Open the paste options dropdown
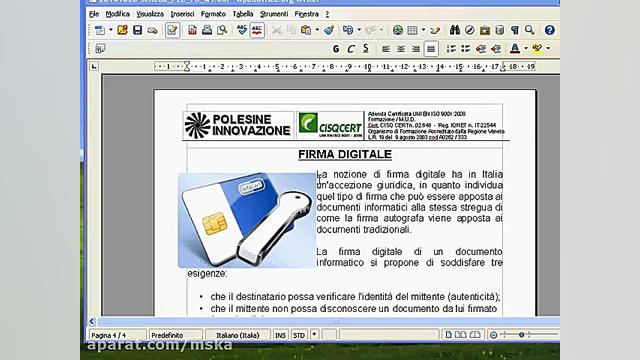Viewport: 640px width, 360px height. coord(317,30)
